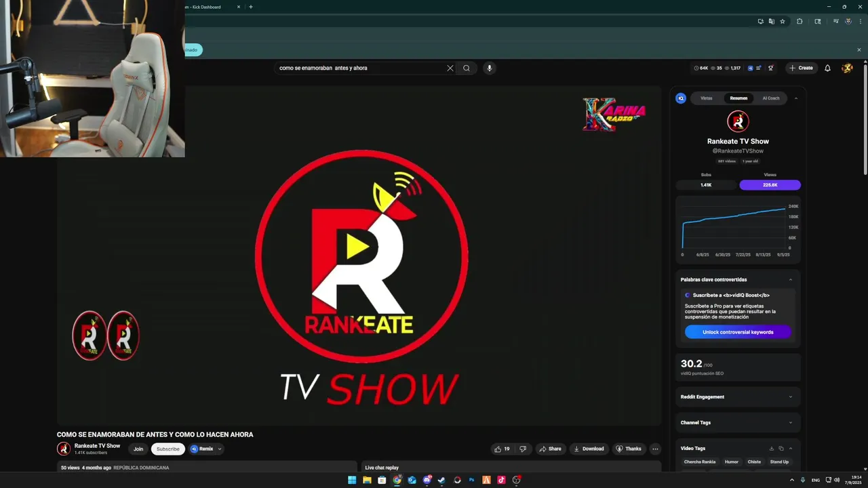Viewport: 868px width, 488px height.
Task: Open Rankeate TV Show channel name link
Action: (x=97, y=446)
